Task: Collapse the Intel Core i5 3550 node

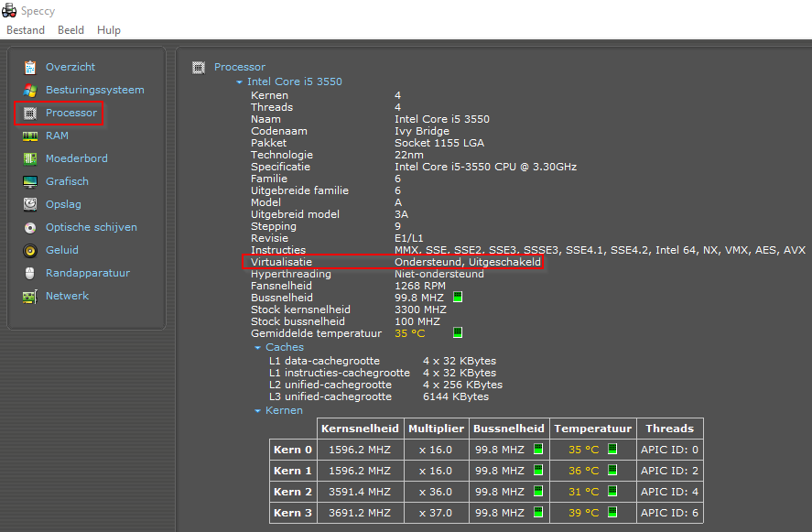Action: click(239, 81)
